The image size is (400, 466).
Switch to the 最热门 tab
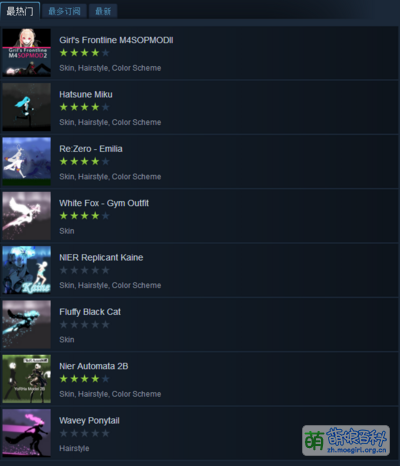(x=20, y=11)
